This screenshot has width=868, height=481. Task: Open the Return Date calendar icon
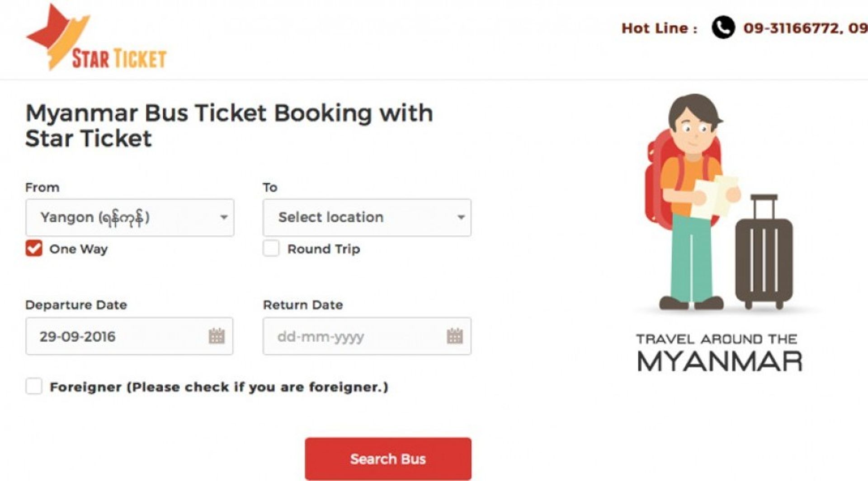click(x=455, y=336)
